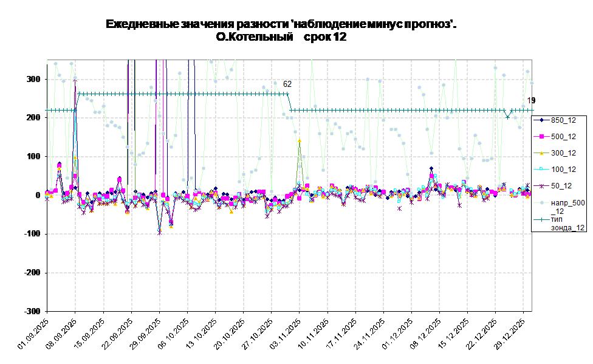The width and height of the screenshot is (593, 364).
Task: Select the data label 62 above step line
Action: pos(287,84)
